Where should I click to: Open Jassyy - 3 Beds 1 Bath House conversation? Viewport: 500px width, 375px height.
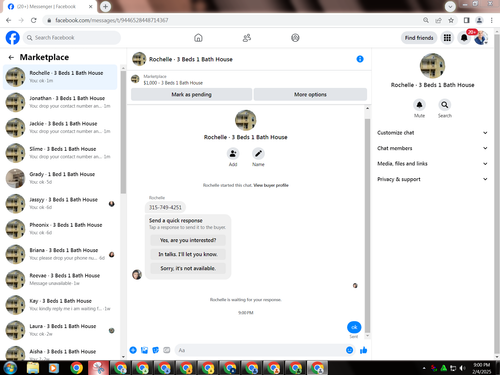coord(60,203)
